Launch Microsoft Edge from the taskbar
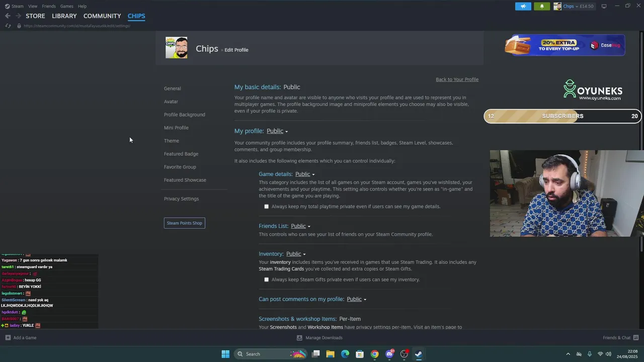 (x=345, y=354)
